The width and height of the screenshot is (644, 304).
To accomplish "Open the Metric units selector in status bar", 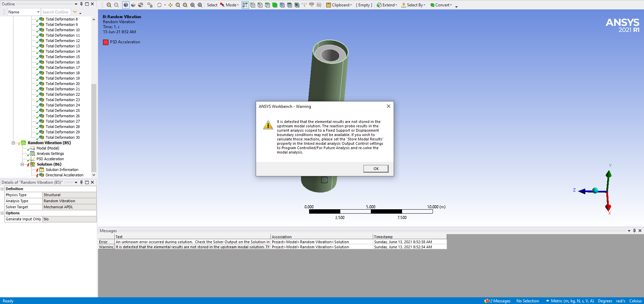I will tap(570, 301).
